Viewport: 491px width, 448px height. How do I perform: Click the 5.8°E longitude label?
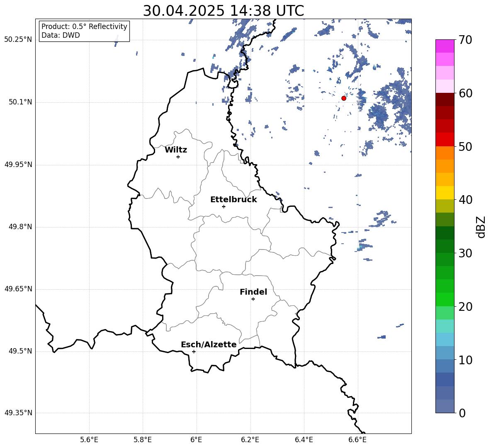[143, 440]
